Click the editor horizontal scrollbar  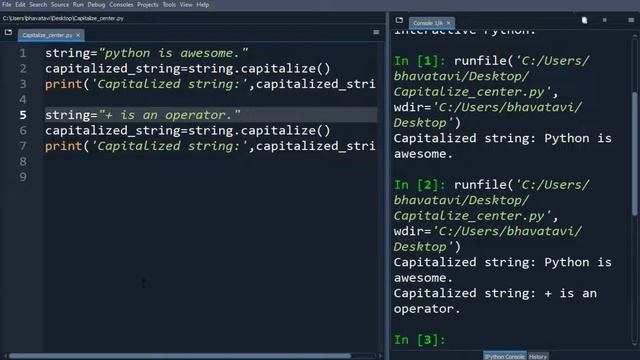click(x=180, y=356)
